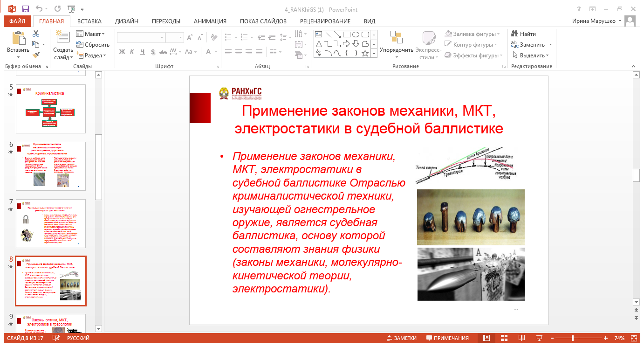The image size is (644, 347).
Task: Fit slide to window icon
Action: click(634, 338)
